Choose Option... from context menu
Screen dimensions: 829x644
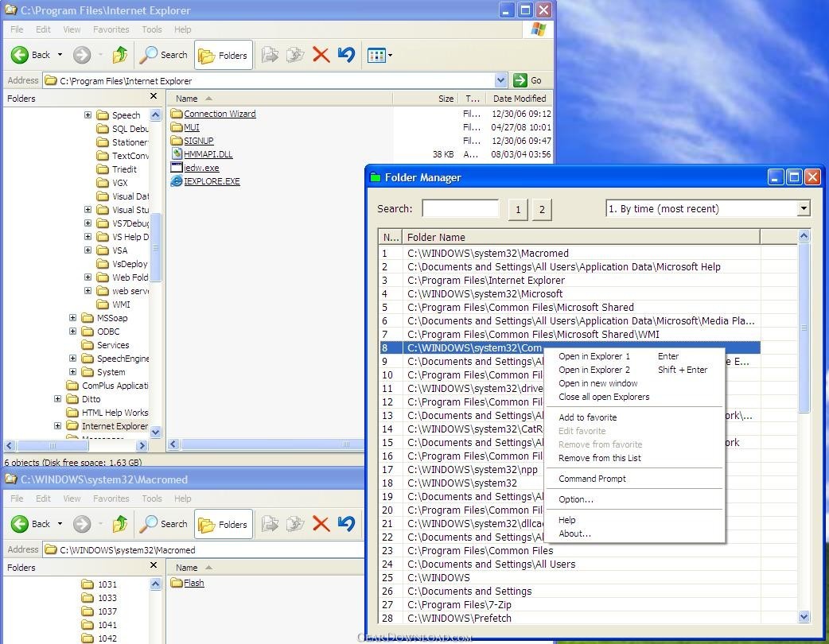(x=634, y=499)
